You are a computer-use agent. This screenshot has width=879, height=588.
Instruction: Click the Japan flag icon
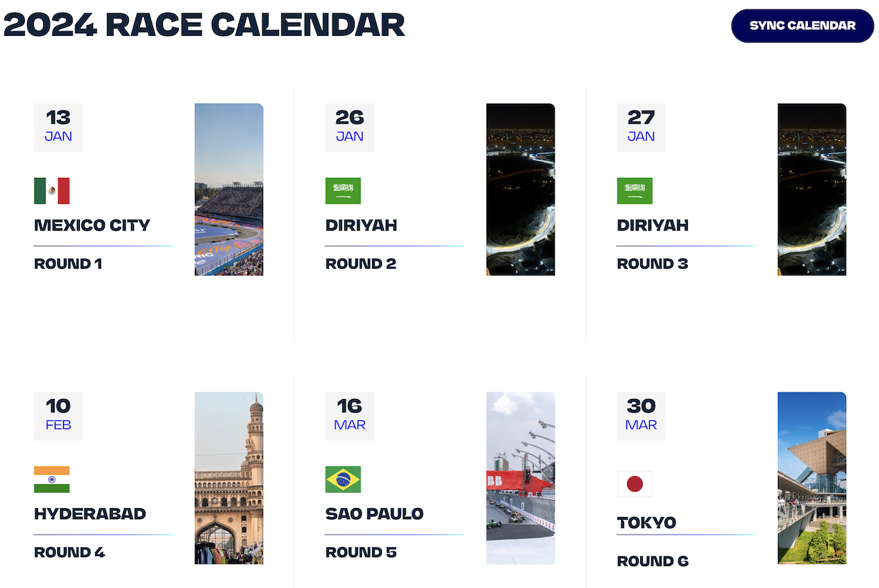pos(635,484)
